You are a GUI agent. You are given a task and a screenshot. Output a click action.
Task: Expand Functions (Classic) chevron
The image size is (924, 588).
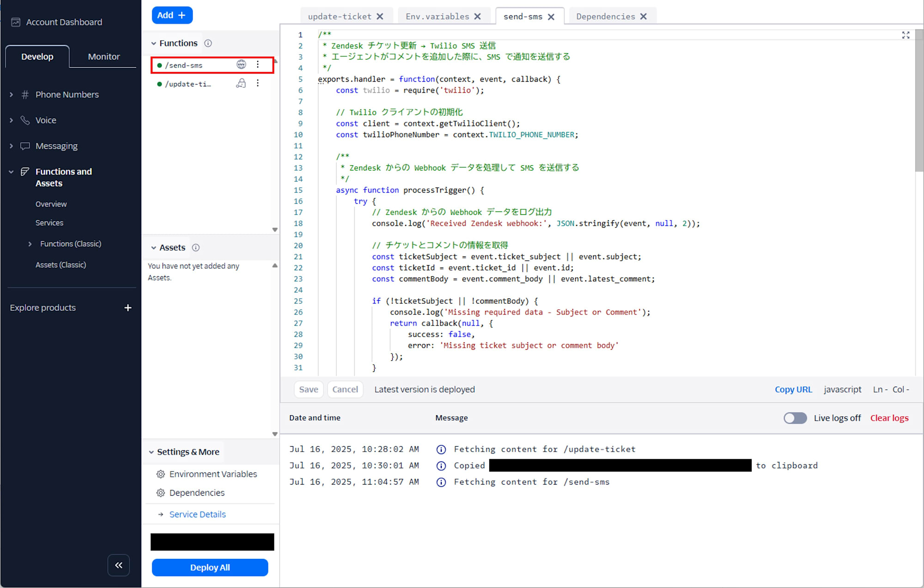[x=30, y=244]
